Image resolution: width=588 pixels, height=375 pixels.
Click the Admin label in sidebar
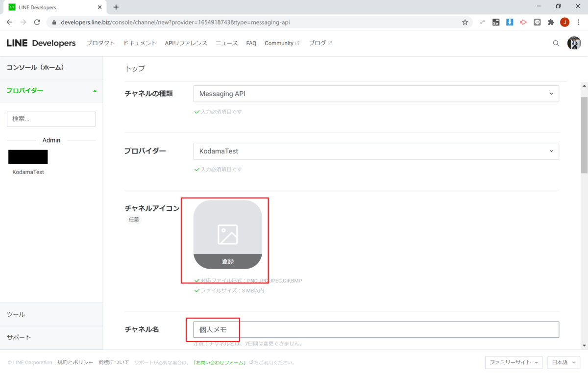tap(51, 140)
